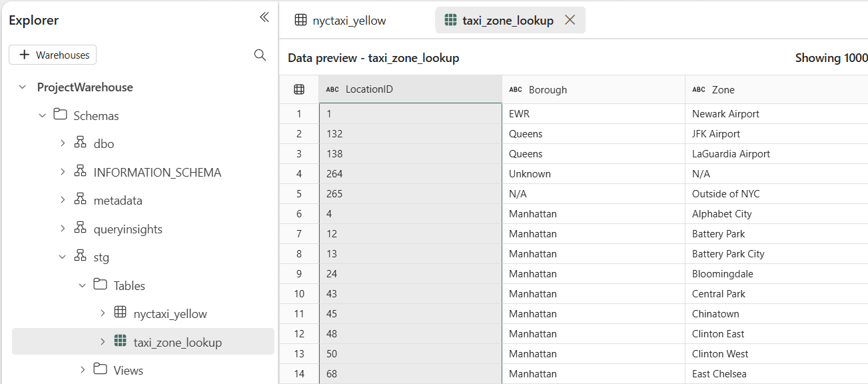Select the stg schema label

pyautogui.click(x=101, y=257)
